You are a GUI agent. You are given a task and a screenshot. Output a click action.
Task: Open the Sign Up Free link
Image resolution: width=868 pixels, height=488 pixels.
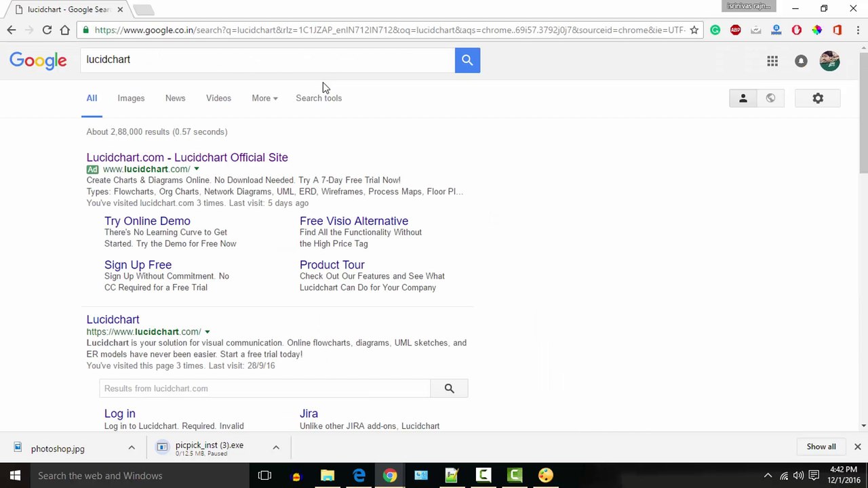(x=138, y=265)
